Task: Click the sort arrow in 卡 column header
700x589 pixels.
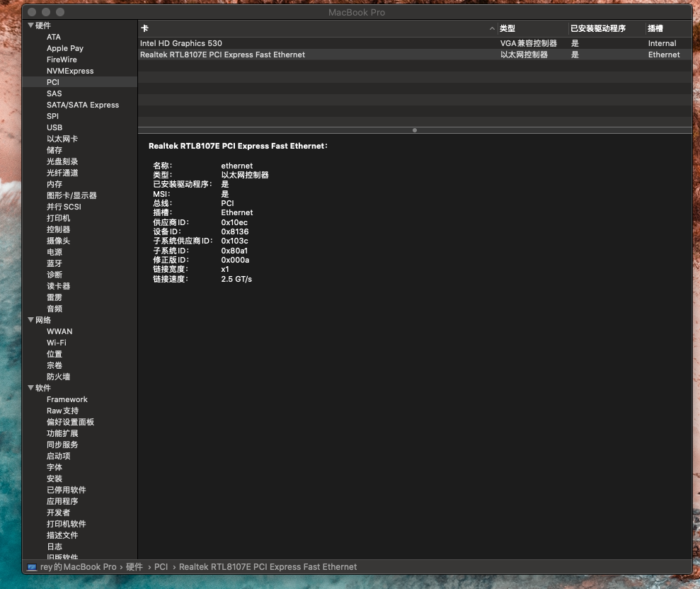Action: click(x=492, y=28)
